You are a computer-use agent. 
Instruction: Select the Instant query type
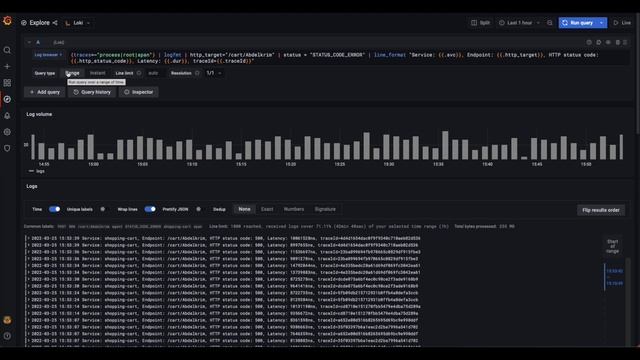point(98,73)
